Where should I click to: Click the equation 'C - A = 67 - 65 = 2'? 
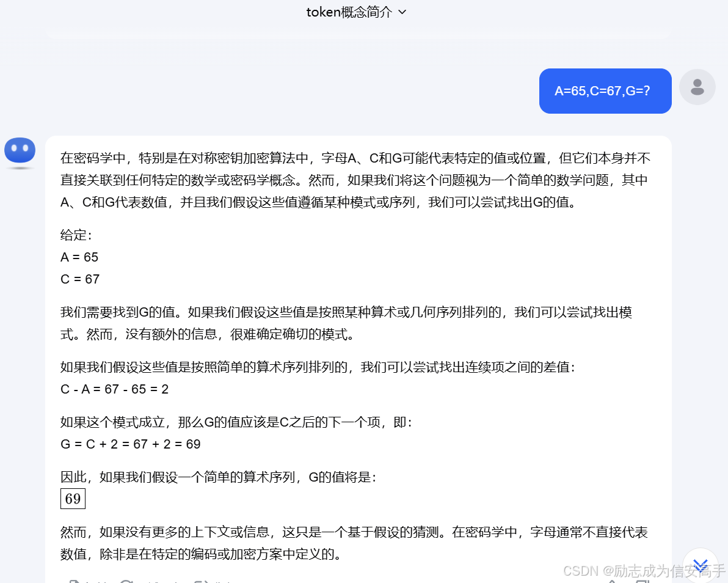114,389
